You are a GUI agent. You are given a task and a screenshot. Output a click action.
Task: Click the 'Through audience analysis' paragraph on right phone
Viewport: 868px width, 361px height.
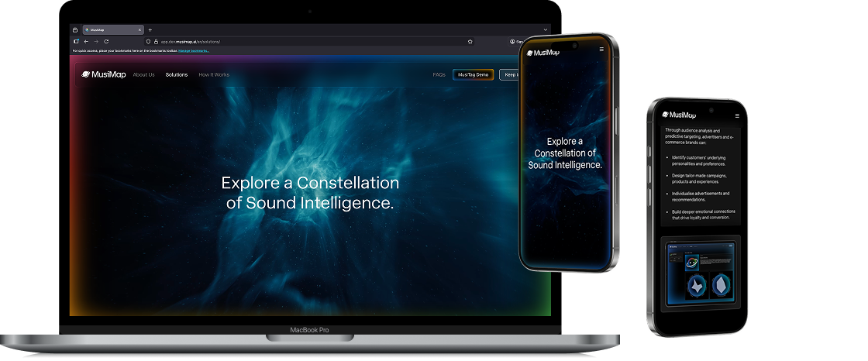coord(699,137)
